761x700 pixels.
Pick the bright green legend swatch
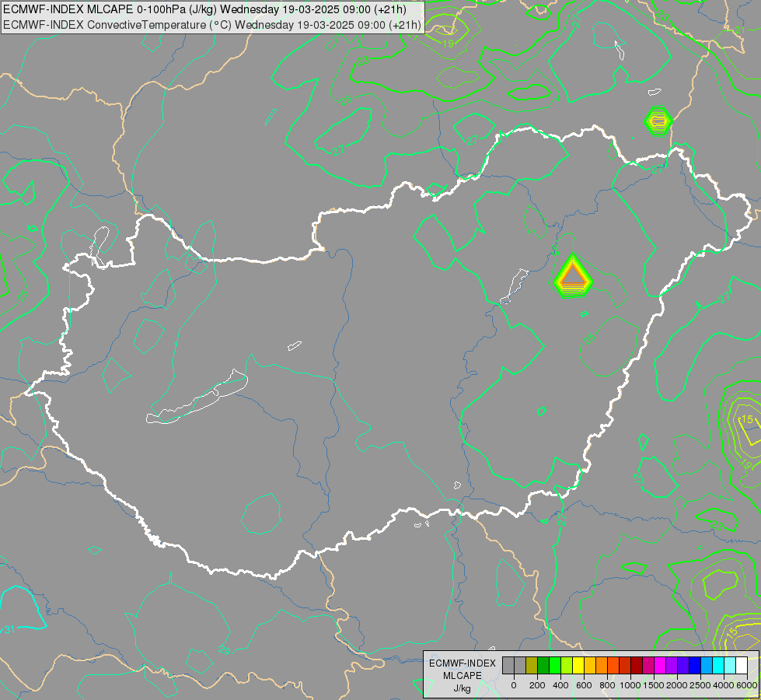tap(555, 665)
